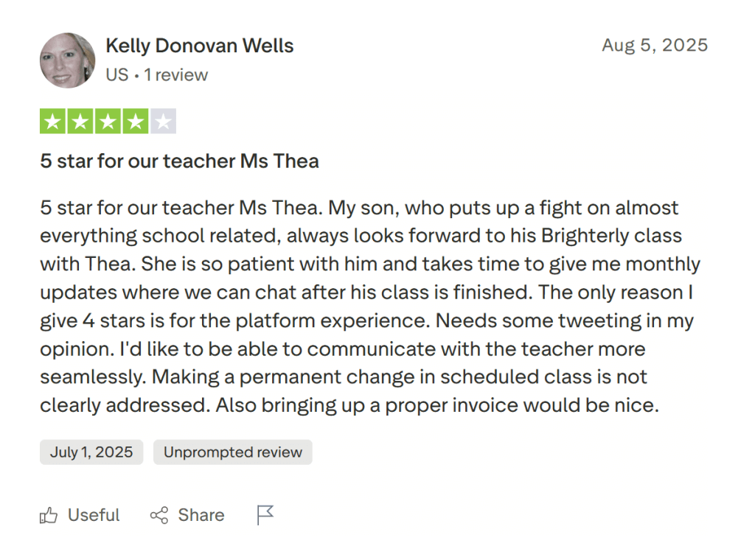This screenshot has width=755, height=560.
Task: Open Kelly Donovan Wells's profile
Action: click(199, 46)
